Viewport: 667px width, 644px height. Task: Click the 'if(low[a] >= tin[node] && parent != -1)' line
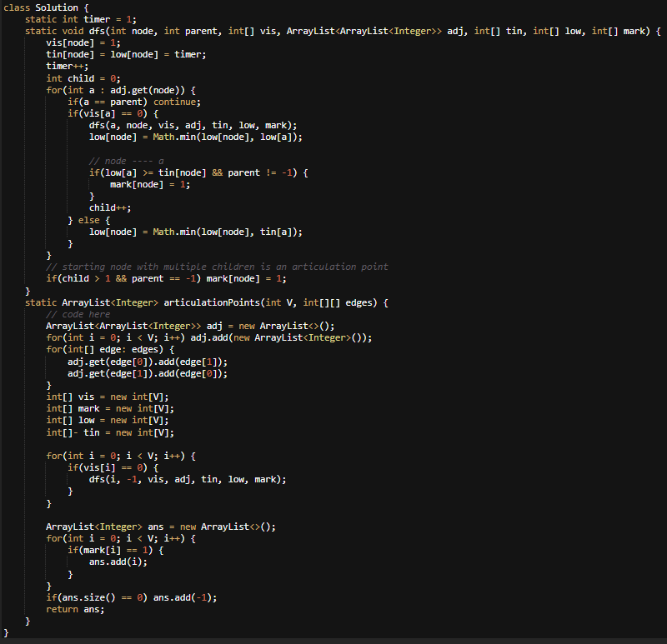pos(198,172)
